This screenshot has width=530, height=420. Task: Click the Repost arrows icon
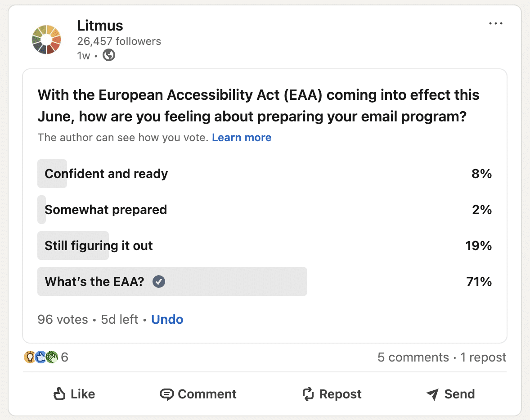point(308,394)
